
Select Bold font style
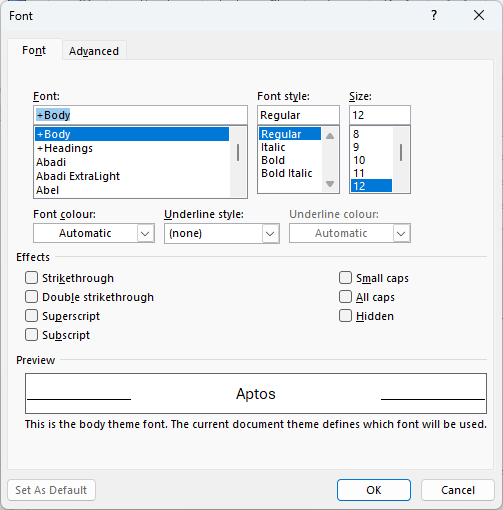(290, 160)
